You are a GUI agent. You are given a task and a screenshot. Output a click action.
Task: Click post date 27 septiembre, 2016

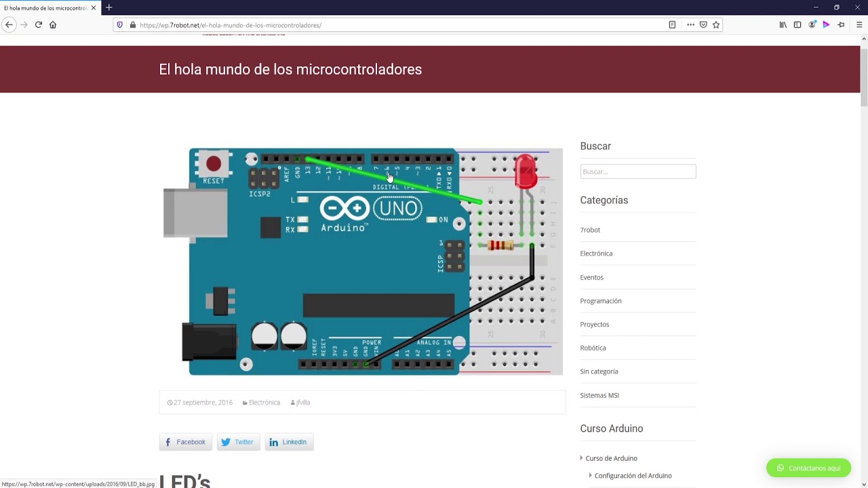[203, 403]
